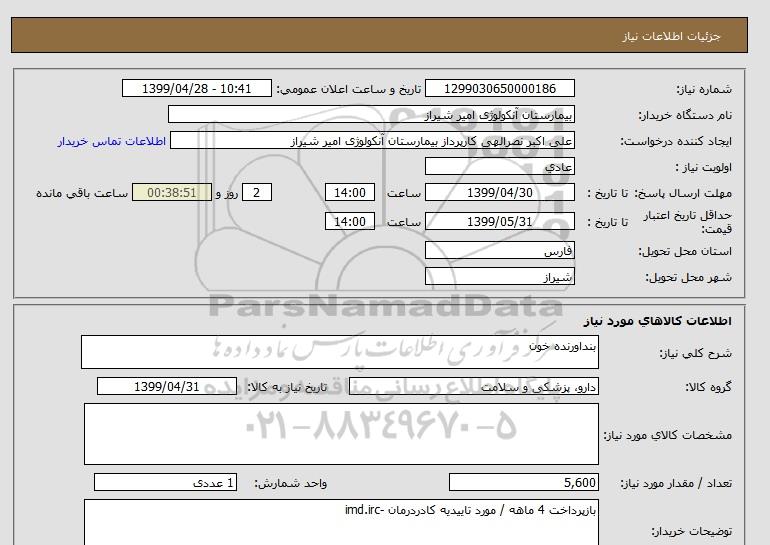Click label نام دستگاه خریدار

tap(685, 115)
